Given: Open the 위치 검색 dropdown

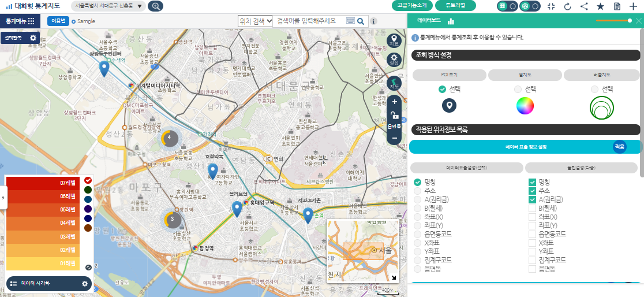Looking at the screenshot, I should pos(255,21).
